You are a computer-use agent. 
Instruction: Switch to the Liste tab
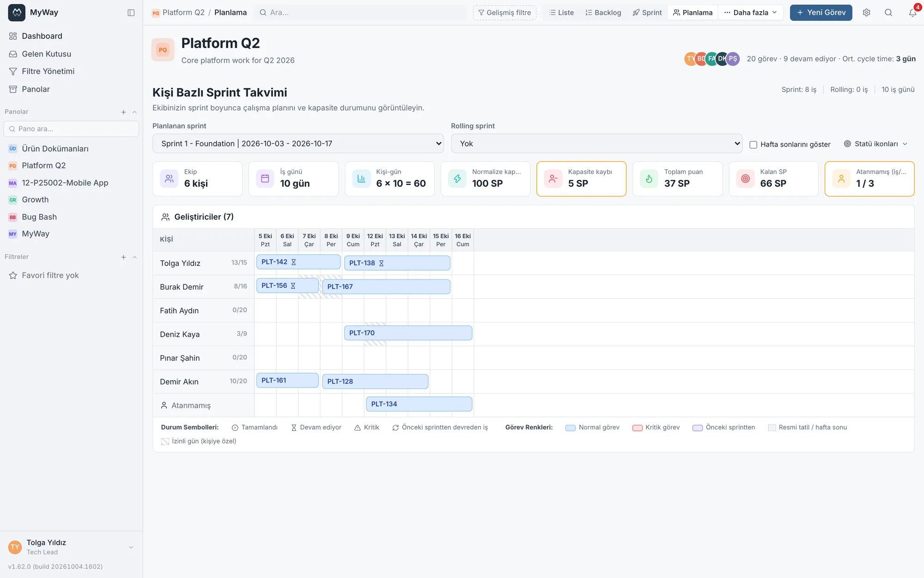[561, 12]
